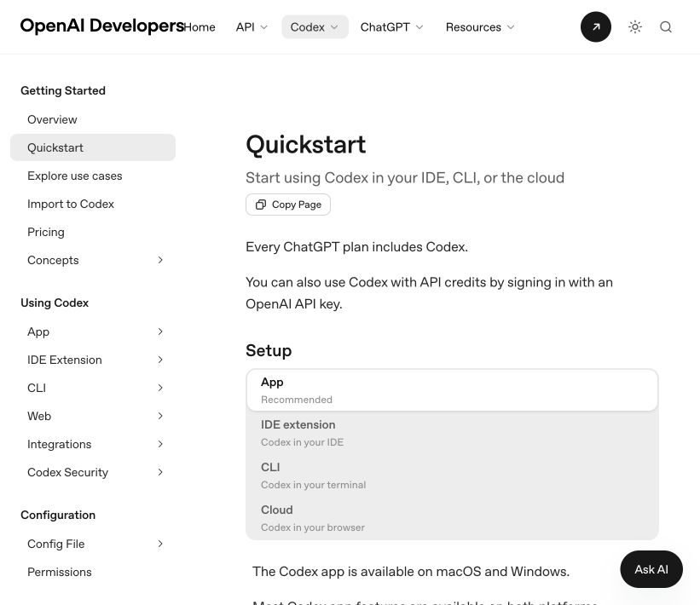The height and width of the screenshot is (605, 700).
Task: Expand the App section chevron in sidebar
Action: (x=160, y=331)
